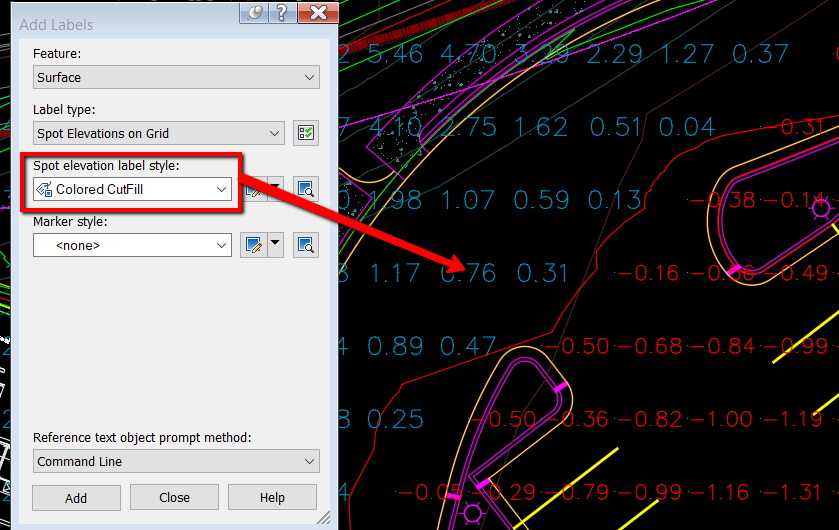Click the pin icon in dialog title bar
839x530 pixels.
[x=254, y=12]
